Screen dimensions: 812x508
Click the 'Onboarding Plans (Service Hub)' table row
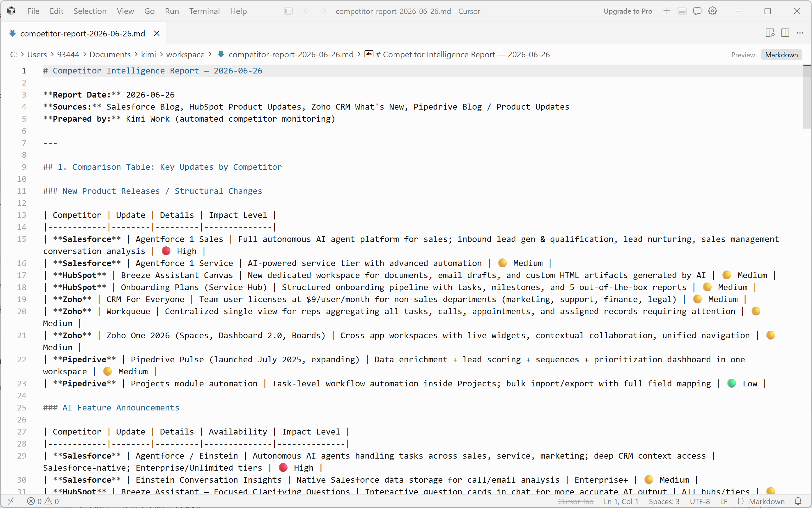pyautogui.click(x=400, y=287)
